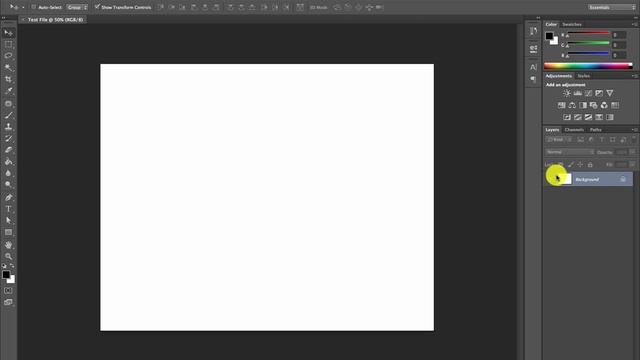Switch to the Styles tab
The width and height of the screenshot is (640, 360).
point(584,76)
